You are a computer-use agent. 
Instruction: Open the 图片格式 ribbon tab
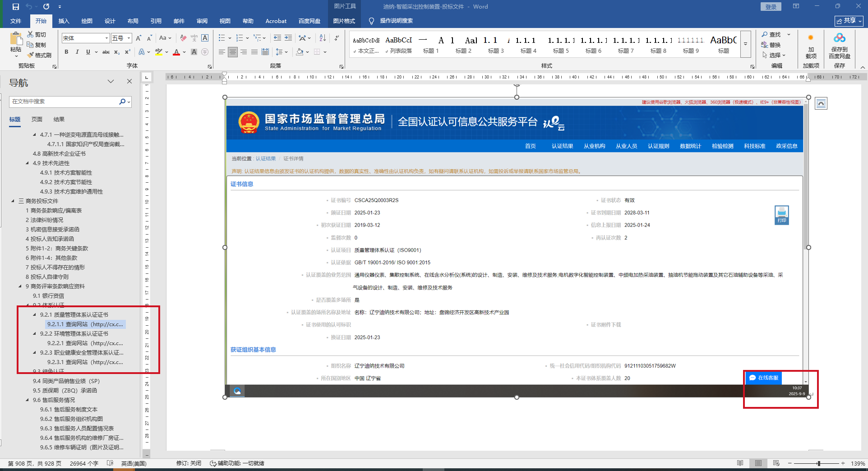tap(344, 21)
